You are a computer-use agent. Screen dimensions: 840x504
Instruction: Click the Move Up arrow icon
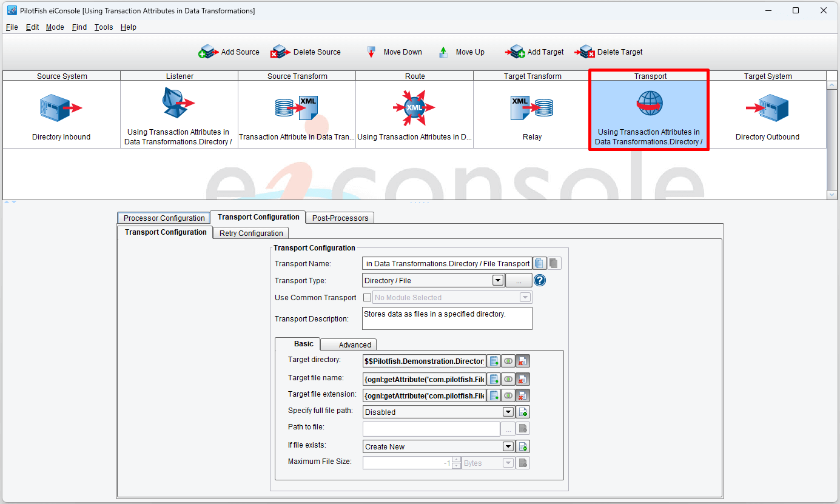[x=443, y=52]
